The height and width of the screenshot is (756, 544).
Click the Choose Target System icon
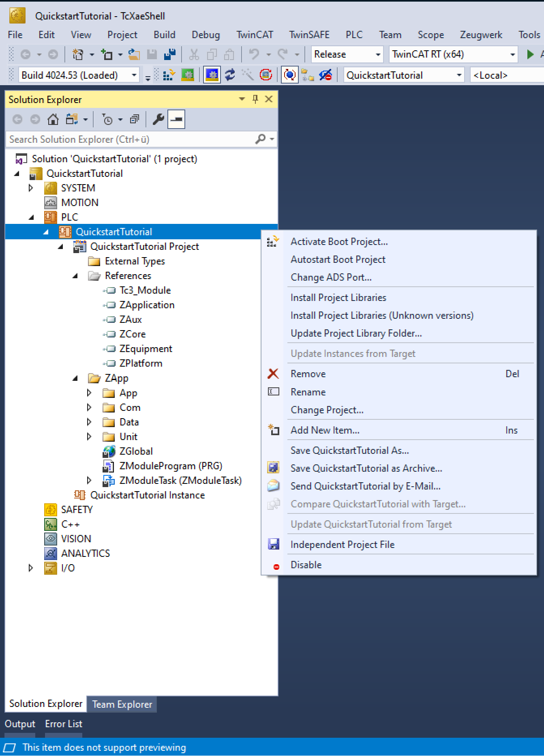click(308, 75)
